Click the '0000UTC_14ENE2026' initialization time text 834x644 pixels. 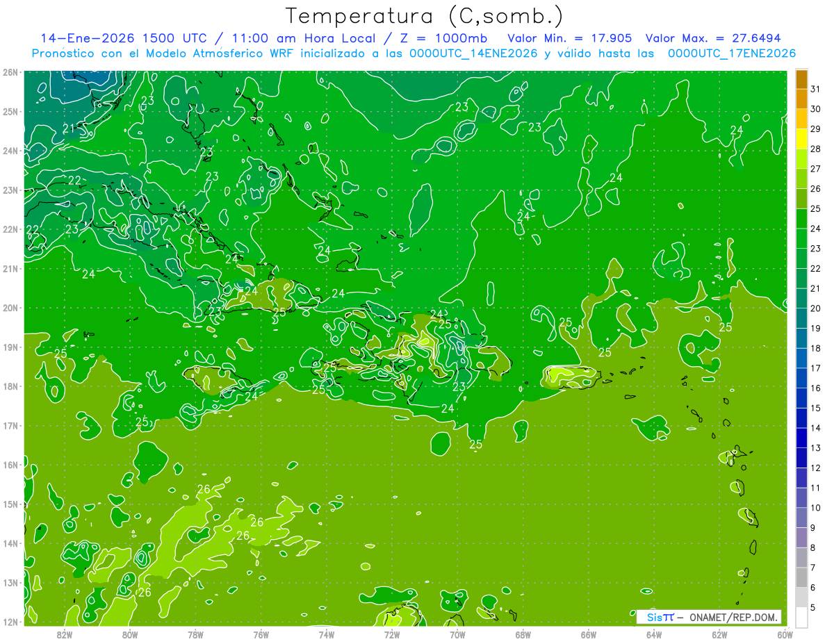click(474, 53)
